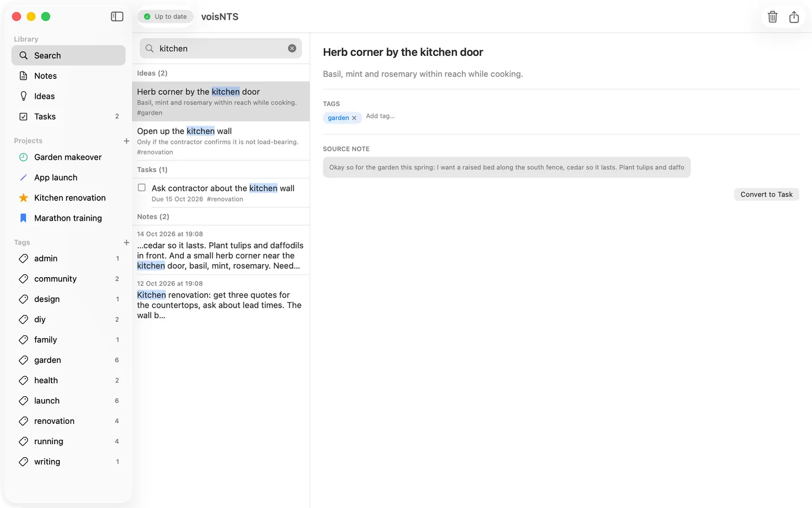The image size is (812, 508).
Task: Go to Tasks in the Library
Action: tap(68, 116)
